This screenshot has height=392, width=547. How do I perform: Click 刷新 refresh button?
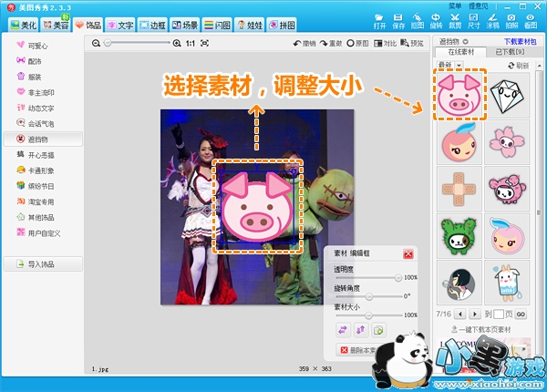(519, 66)
